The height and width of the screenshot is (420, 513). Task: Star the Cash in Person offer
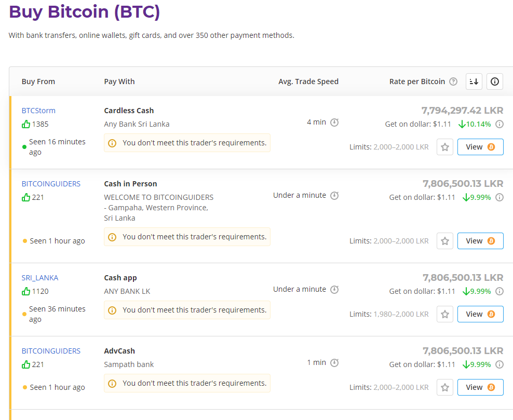[445, 241]
